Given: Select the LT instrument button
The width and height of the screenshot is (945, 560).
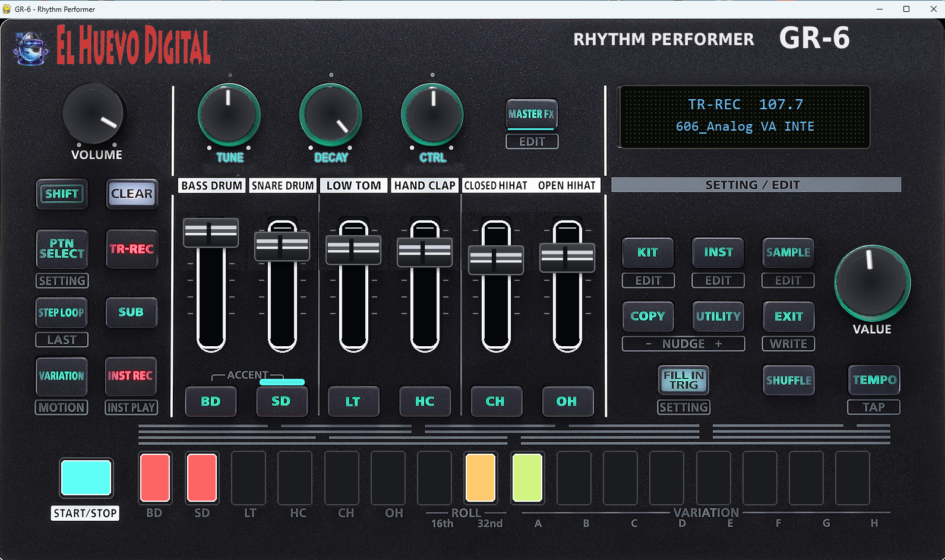Looking at the screenshot, I should [353, 401].
